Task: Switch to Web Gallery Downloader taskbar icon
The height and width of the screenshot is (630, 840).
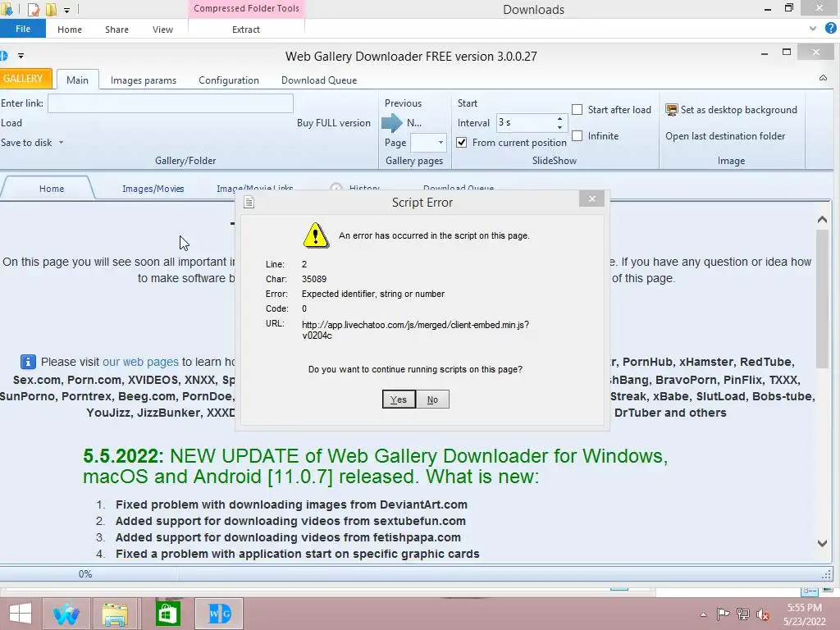Action: click(x=219, y=614)
